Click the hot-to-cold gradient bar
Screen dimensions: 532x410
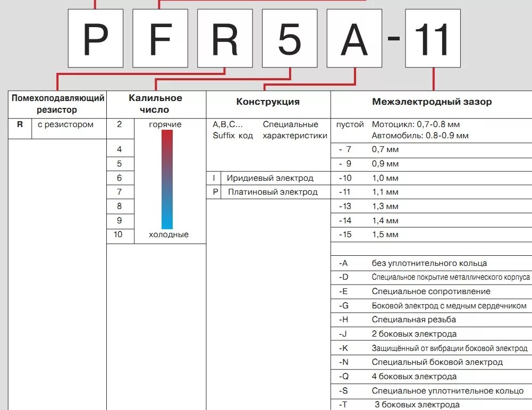coord(167,180)
